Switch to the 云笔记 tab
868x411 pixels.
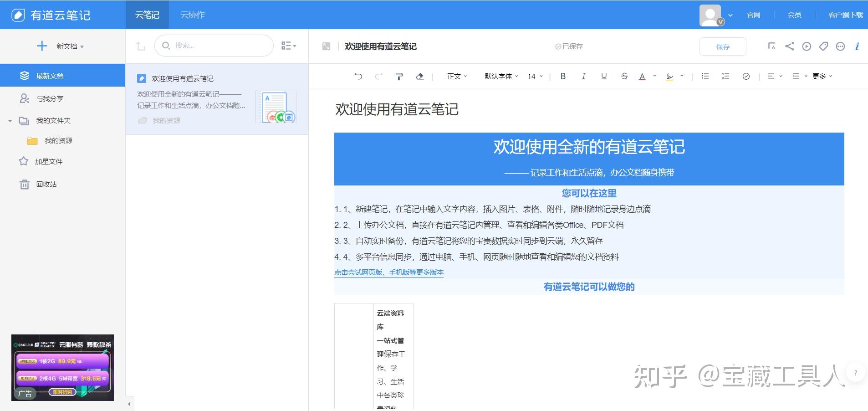(147, 15)
